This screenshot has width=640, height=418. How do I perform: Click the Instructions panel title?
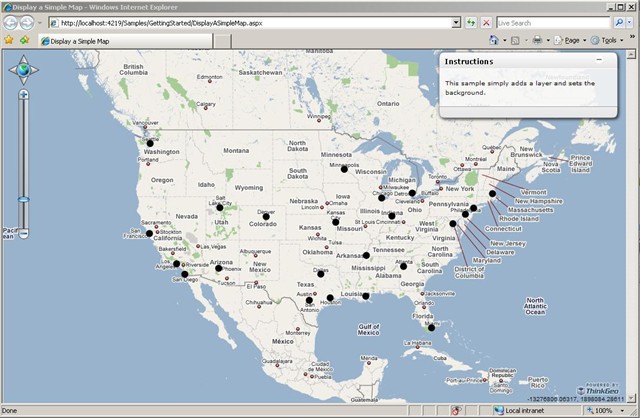469,62
